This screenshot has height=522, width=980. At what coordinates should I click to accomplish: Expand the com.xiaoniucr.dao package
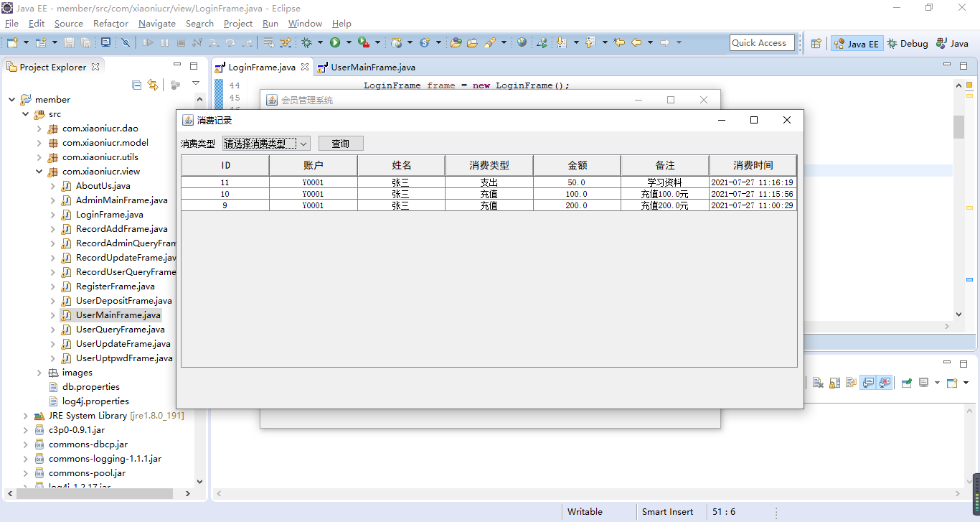[39, 129]
